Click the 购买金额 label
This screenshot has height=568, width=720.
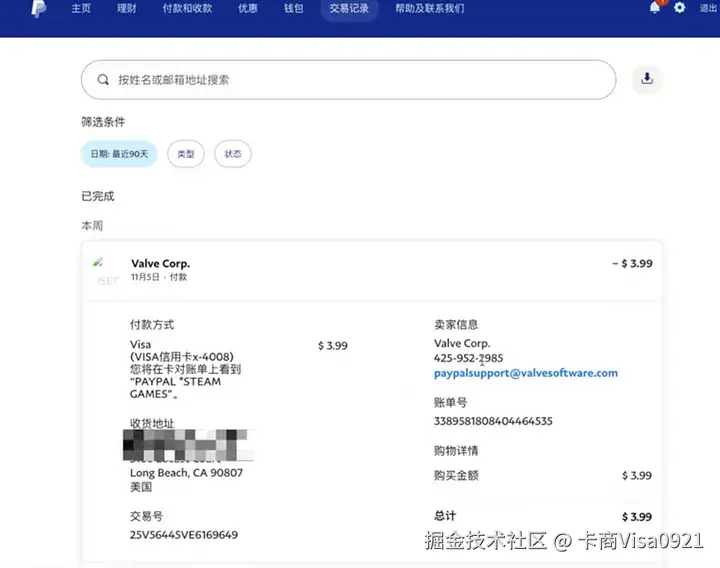tap(456, 475)
